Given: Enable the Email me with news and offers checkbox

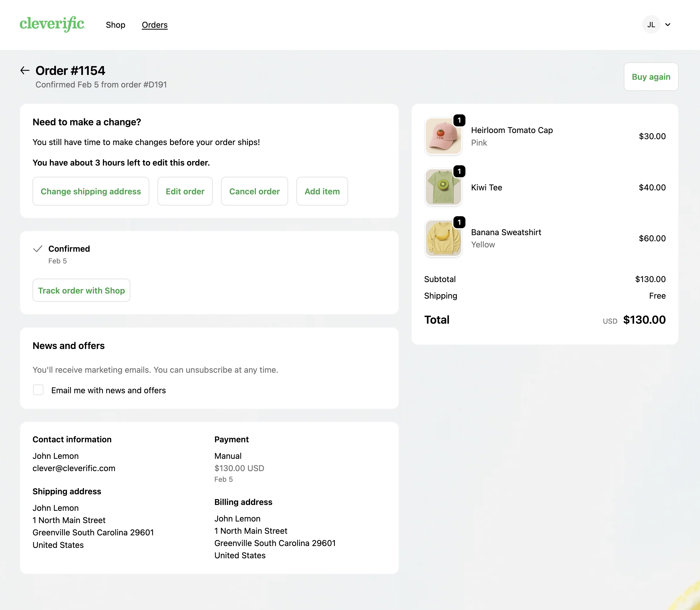Looking at the screenshot, I should click(38, 390).
